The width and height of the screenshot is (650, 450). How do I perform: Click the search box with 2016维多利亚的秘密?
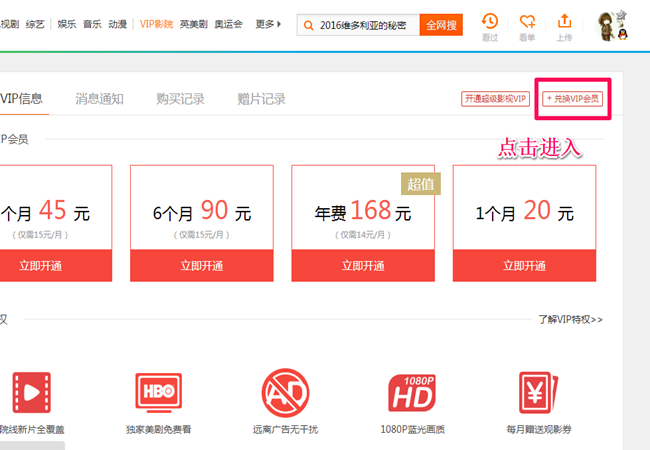click(x=358, y=25)
